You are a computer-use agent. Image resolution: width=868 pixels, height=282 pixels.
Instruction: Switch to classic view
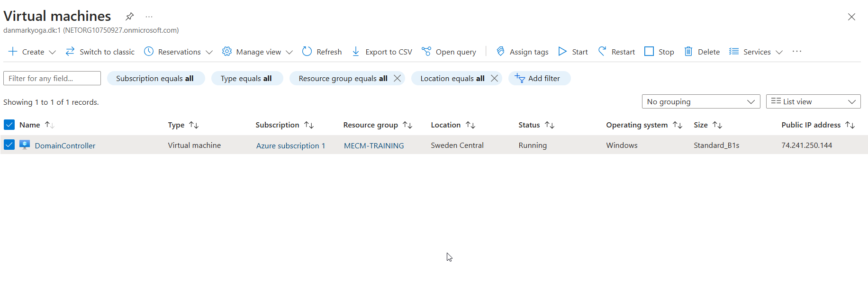(99, 51)
